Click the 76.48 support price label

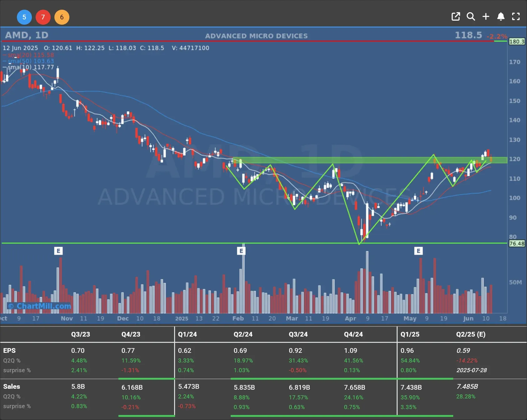point(517,243)
